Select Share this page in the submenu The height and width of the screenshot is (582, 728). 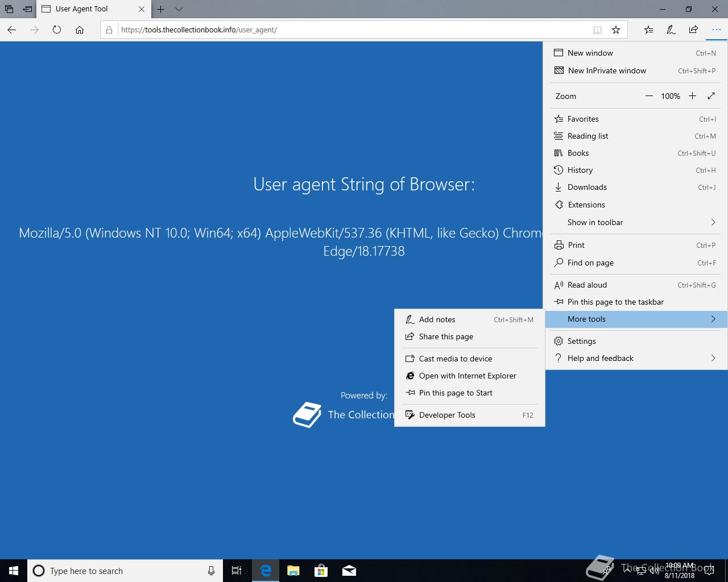pos(470,336)
